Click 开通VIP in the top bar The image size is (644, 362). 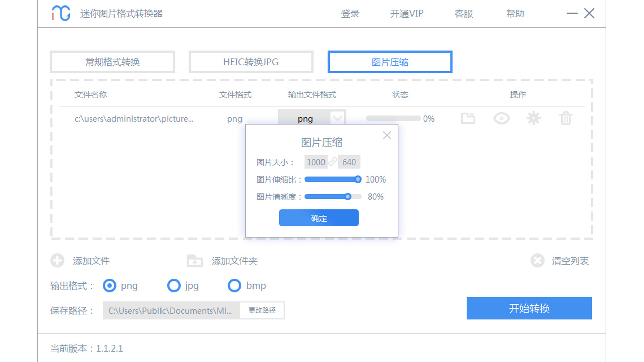tap(406, 14)
